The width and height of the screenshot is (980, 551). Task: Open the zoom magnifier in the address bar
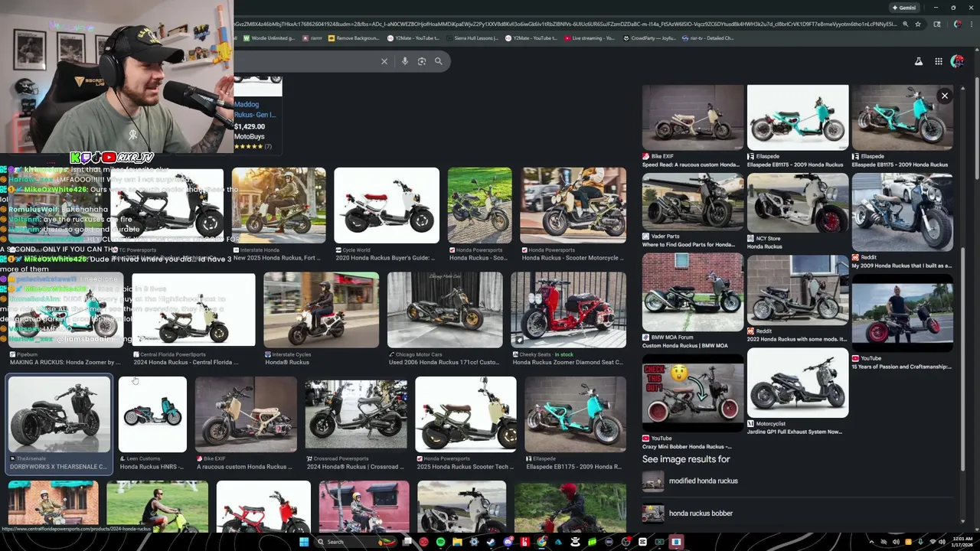click(x=906, y=24)
